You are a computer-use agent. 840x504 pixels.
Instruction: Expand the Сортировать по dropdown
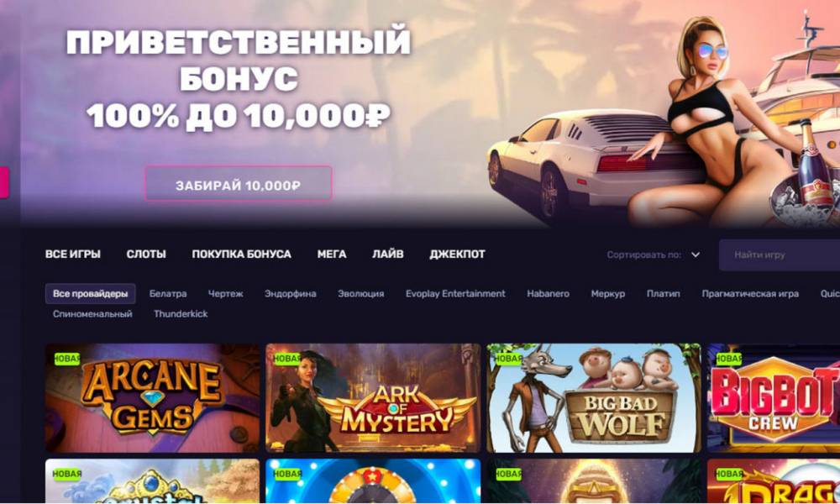click(653, 255)
